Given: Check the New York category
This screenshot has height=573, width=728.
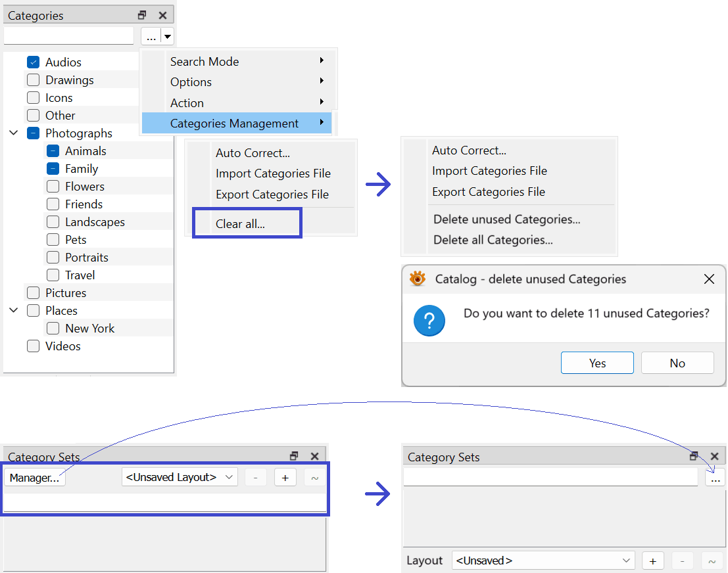Looking at the screenshot, I should pyautogui.click(x=53, y=328).
